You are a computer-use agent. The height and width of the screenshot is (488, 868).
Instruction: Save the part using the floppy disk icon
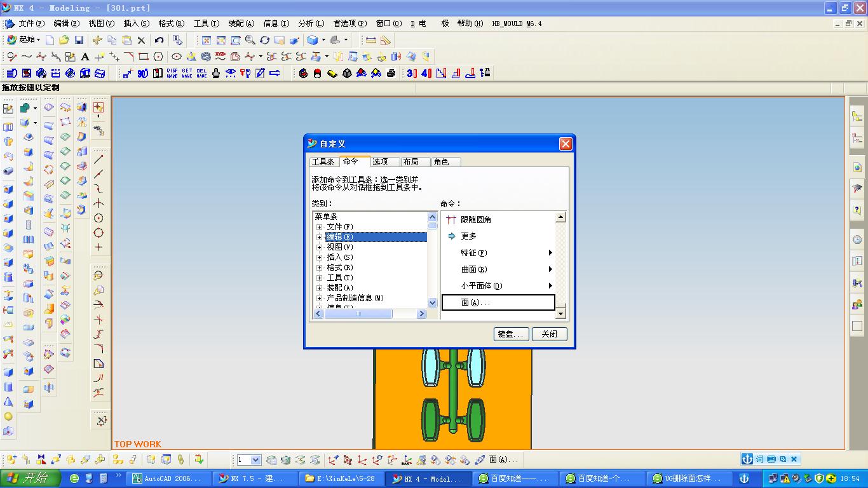[79, 40]
